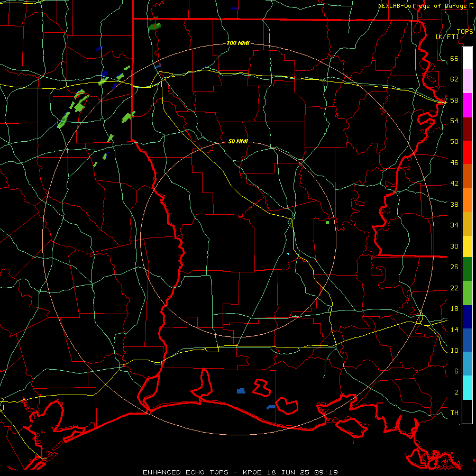
Task: Click the orange 38 kft legend swatch
Action: [x=467, y=200]
